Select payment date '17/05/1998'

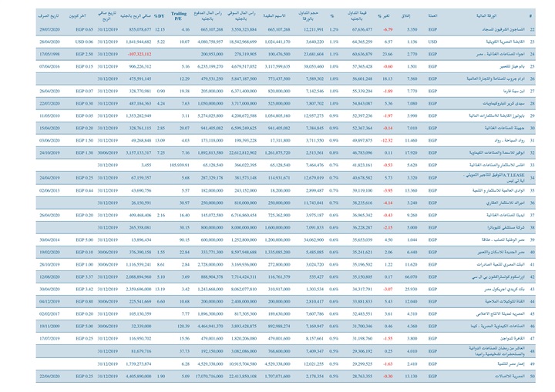(49, 54)
